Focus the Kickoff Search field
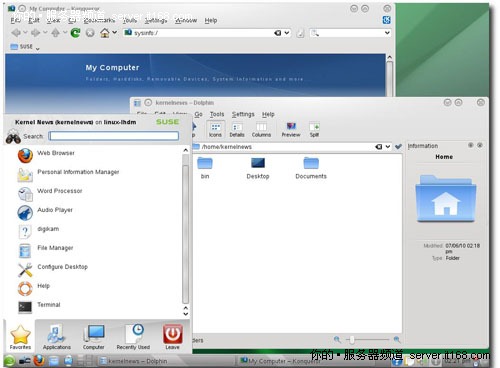This screenshot has height=368, width=500. pos(114,136)
